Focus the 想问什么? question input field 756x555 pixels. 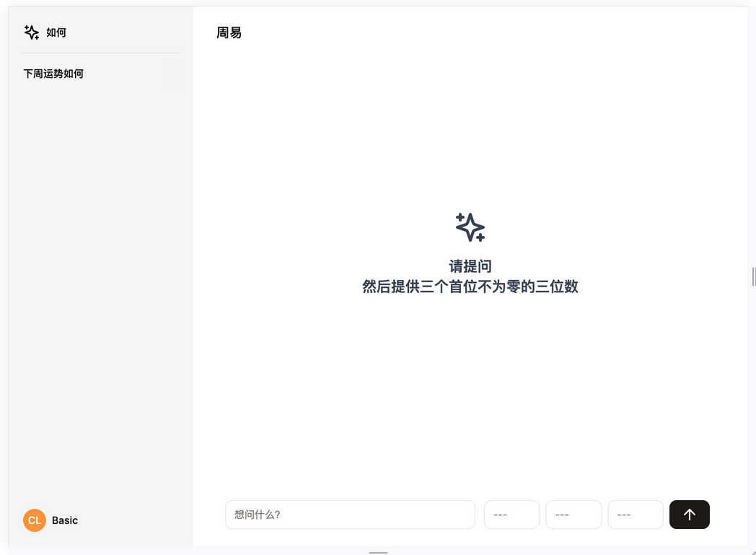coord(350,515)
